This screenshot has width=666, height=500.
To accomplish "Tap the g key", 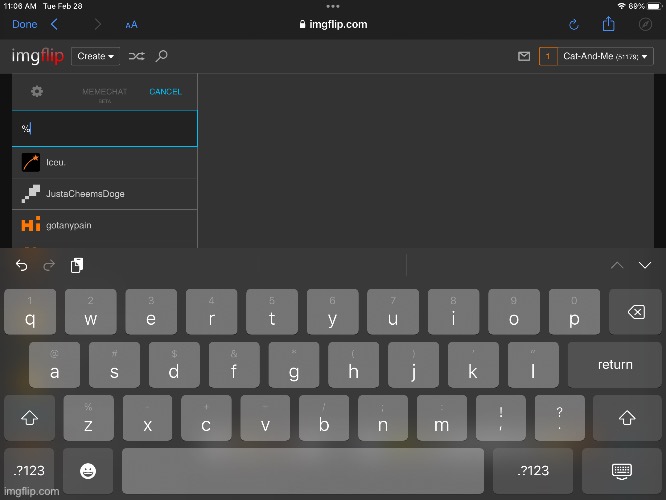I will click(293, 365).
